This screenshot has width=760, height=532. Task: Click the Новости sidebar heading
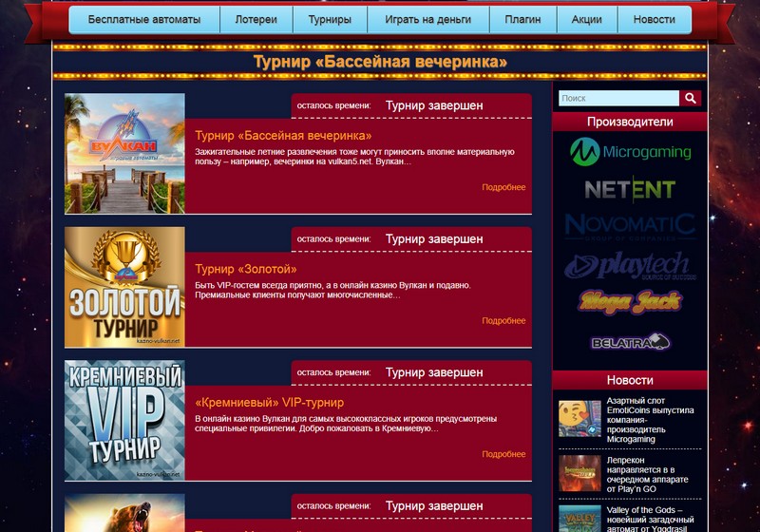[x=630, y=380]
